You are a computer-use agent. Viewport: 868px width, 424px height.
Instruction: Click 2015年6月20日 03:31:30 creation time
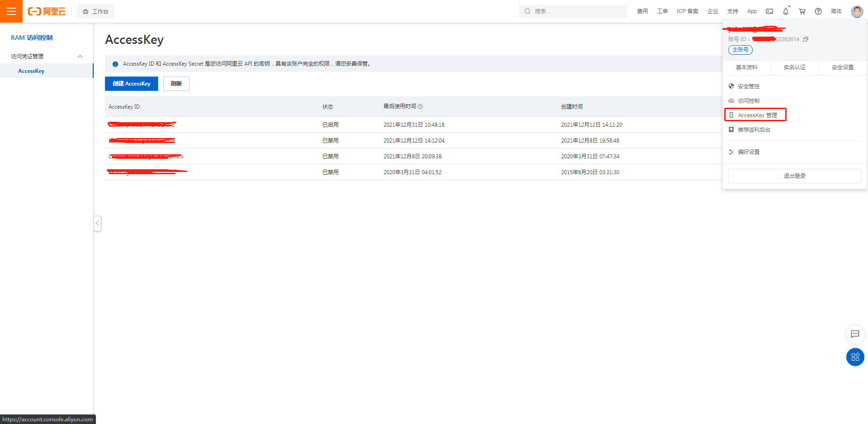click(x=590, y=172)
